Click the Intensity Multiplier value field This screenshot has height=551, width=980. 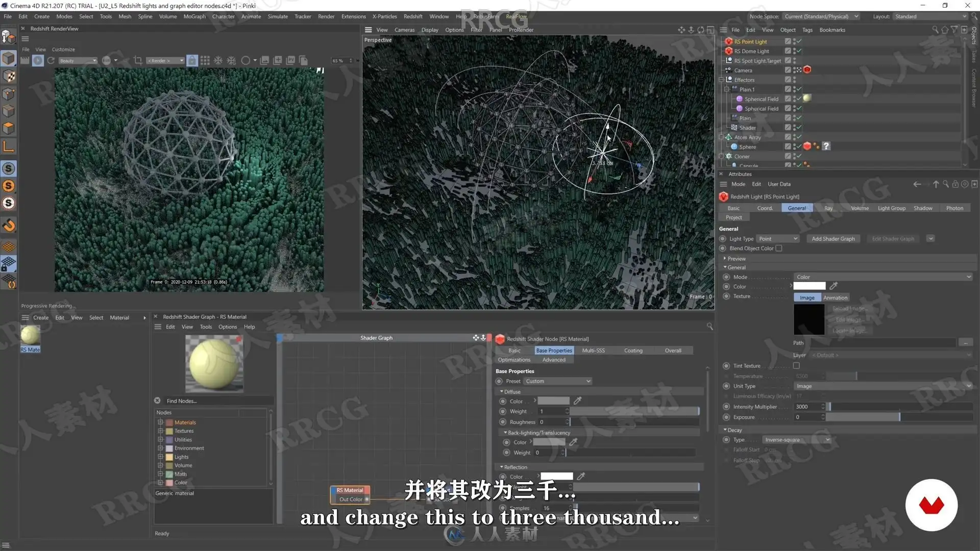807,407
